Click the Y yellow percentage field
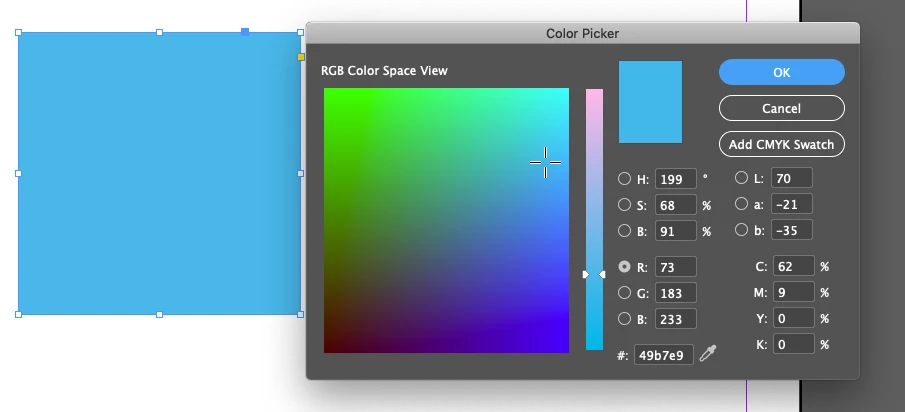 pyautogui.click(x=794, y=318)
